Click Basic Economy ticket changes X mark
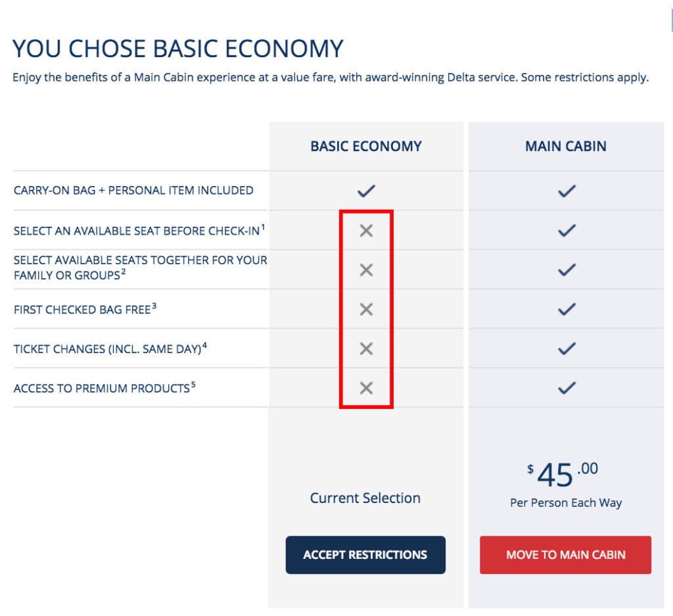 366,348
